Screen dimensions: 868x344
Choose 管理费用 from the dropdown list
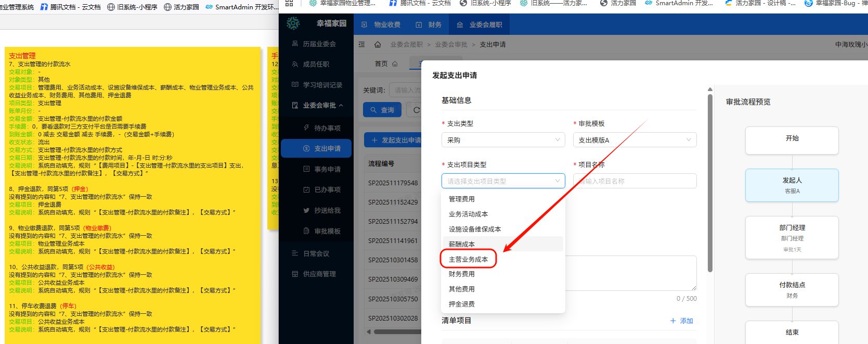(x=503, y=199)
